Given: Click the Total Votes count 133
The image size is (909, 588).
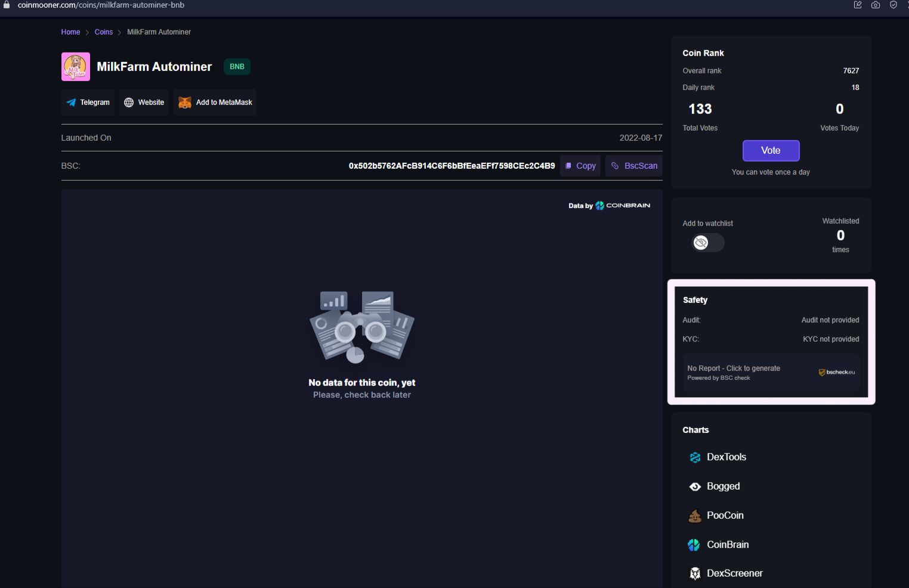Looking at the screenshot, I should (x=700, y=109).
